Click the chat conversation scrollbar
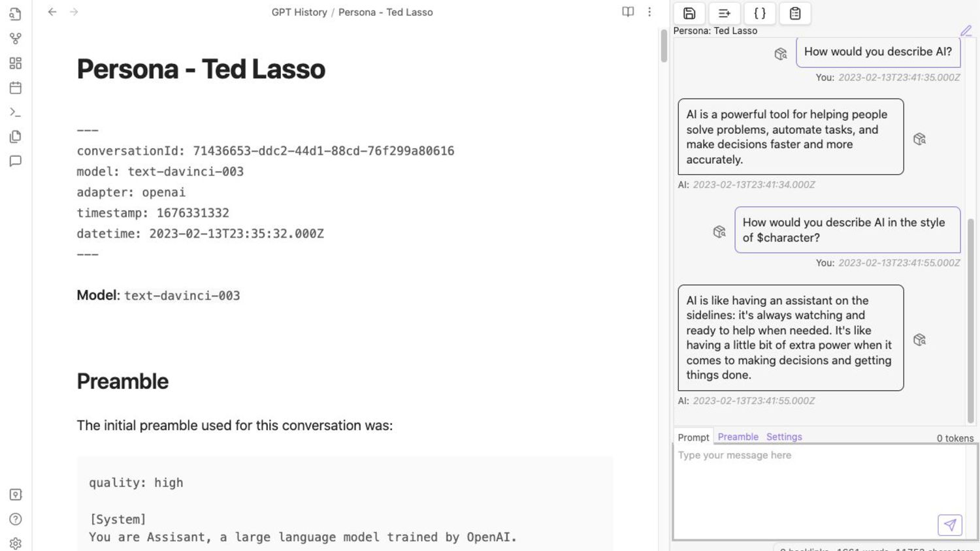 click(x=971, y=320)
